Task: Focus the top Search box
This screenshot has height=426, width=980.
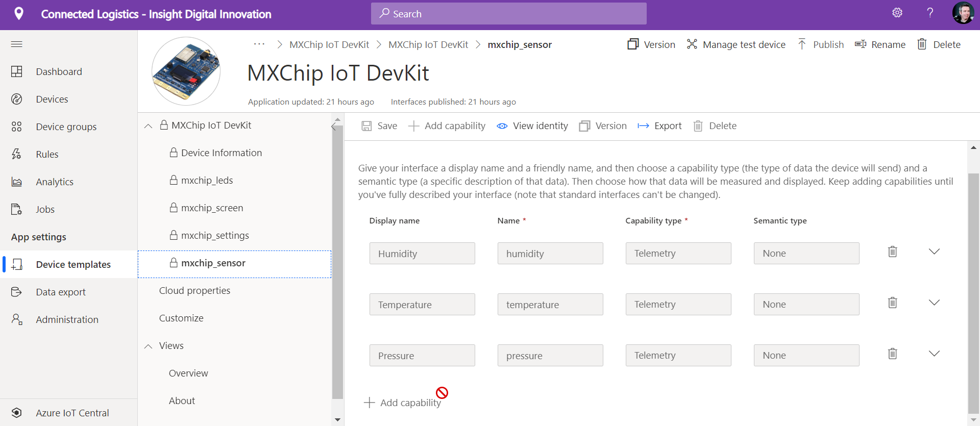Action: point(508,14)
